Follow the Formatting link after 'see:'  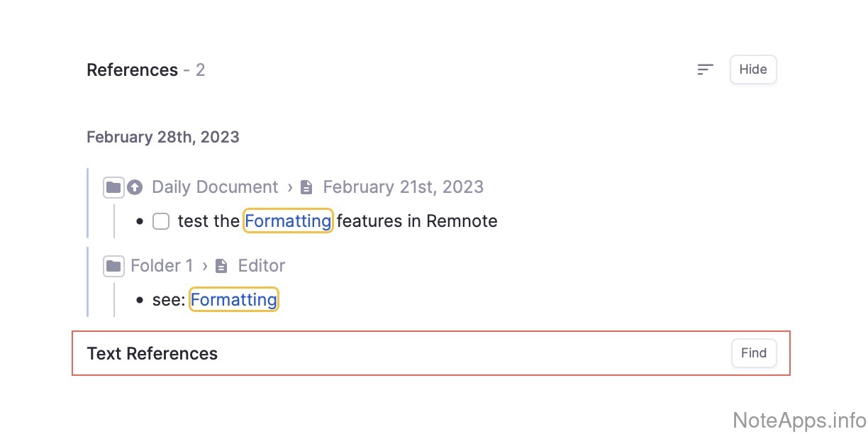tap(234, 300)
